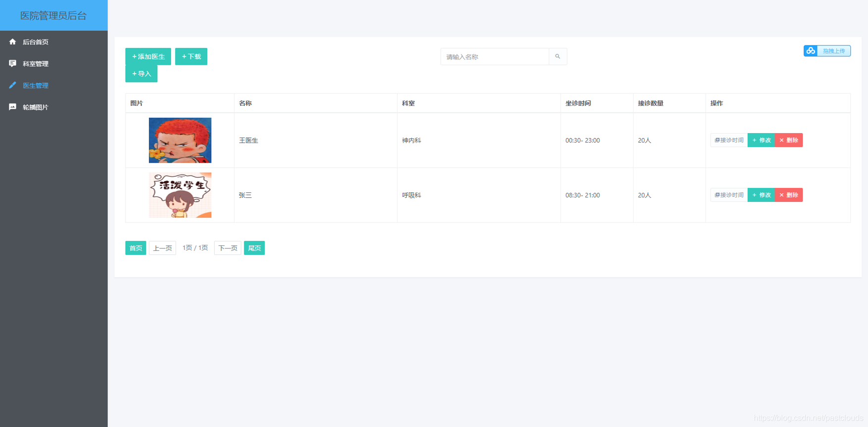Click 张三's 活泼学生 thumbnail

point(180,195)
